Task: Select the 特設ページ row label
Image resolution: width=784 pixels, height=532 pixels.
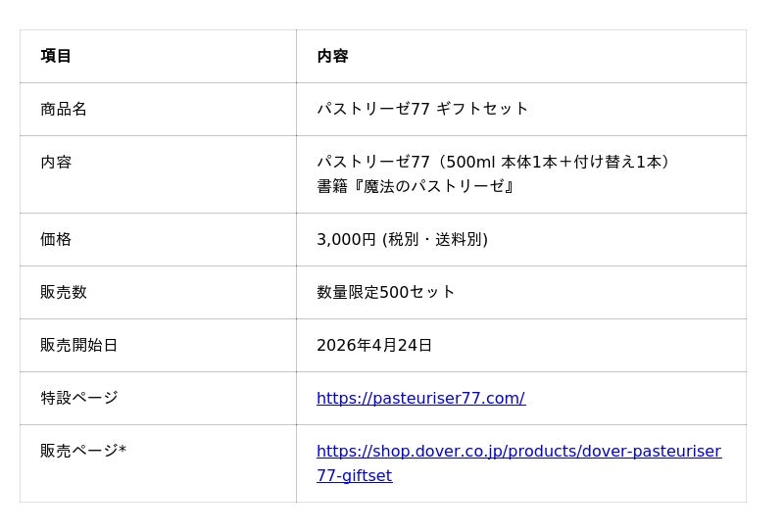Action: pyautogui.click(x=79, y=398)
